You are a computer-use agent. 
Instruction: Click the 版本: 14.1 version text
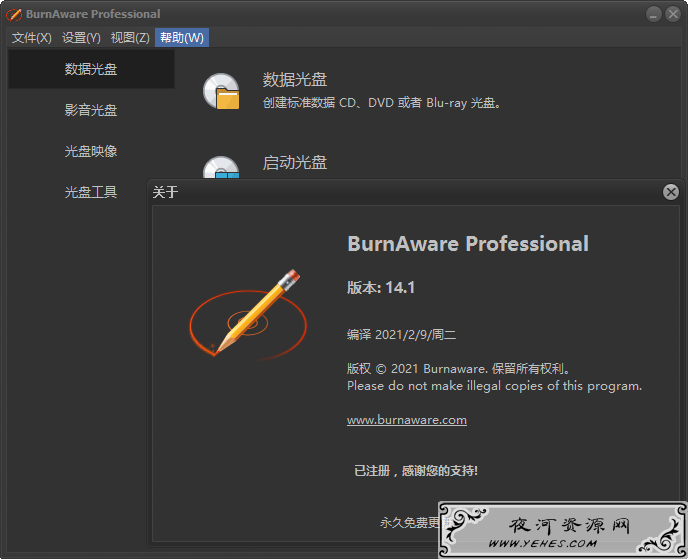tap(381, 288)
